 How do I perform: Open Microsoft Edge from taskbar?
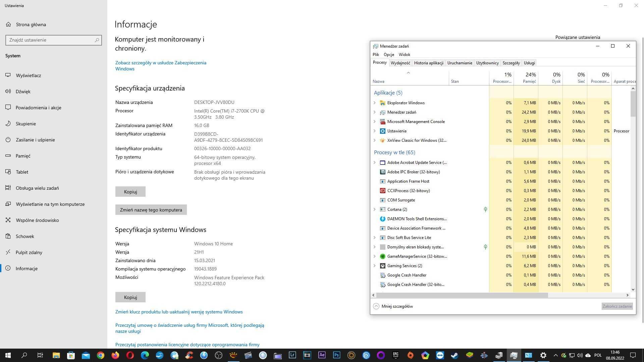pos(145,355)
